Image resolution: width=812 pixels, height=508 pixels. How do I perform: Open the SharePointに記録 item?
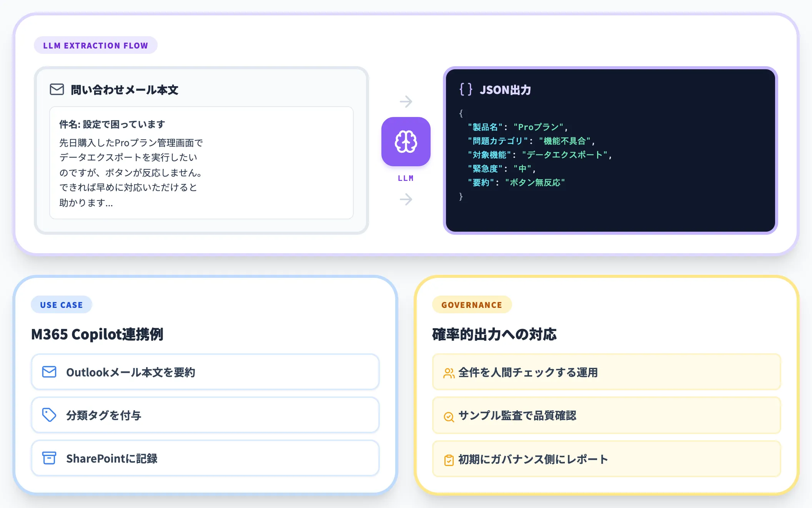coord(205,458)
